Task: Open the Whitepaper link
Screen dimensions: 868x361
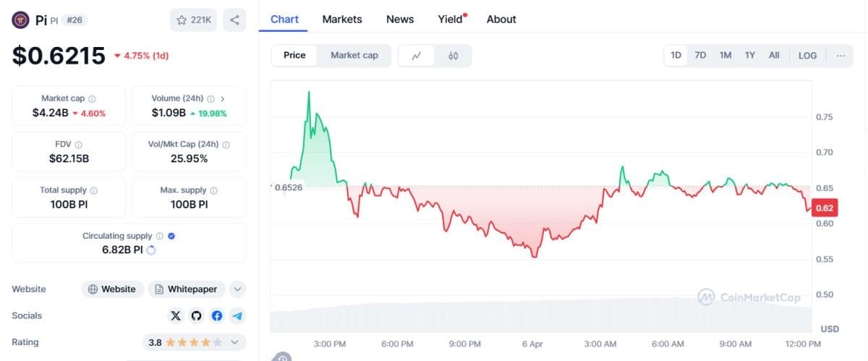Action: [187, 289]
